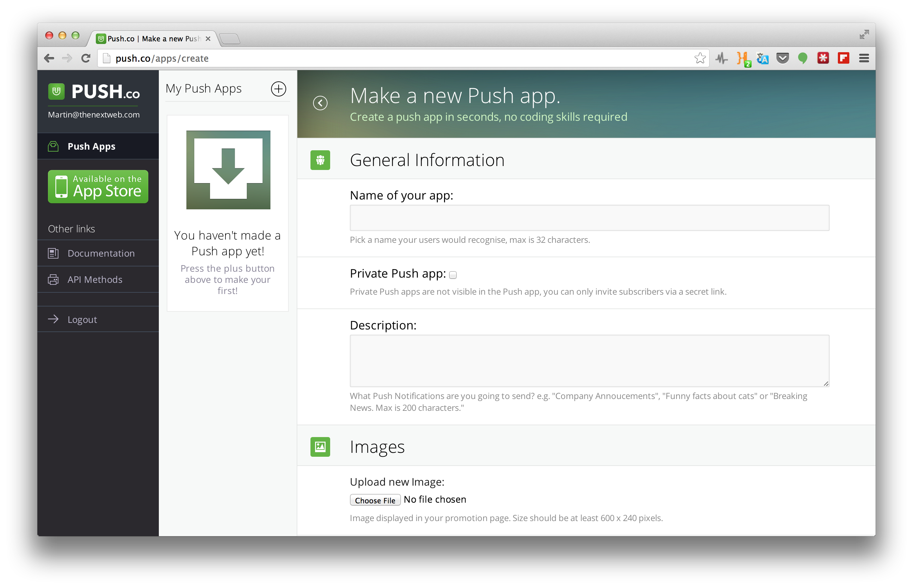The image size is (913, 588).
Task: Open the green balloon extension icon
Action: tap(803, 58)
